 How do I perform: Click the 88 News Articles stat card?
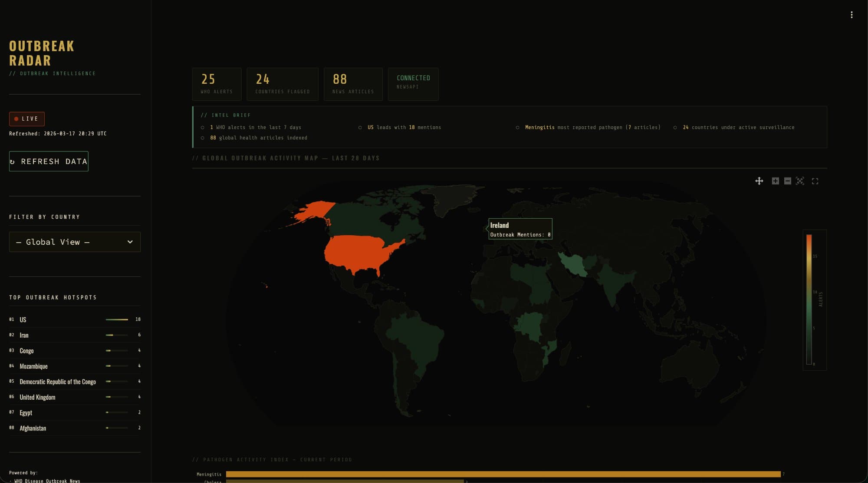(353, 84)
